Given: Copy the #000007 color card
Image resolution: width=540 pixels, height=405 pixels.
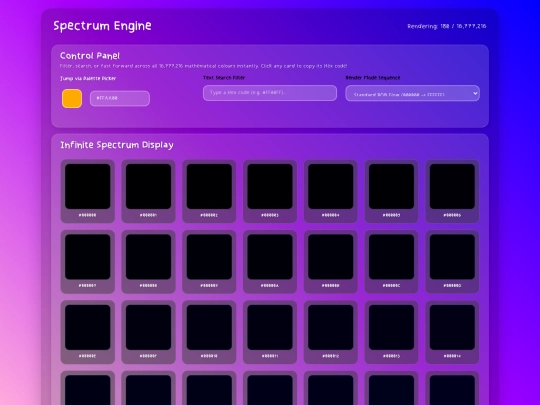Looking at the screenshot, I should click(x=88, y=262).
